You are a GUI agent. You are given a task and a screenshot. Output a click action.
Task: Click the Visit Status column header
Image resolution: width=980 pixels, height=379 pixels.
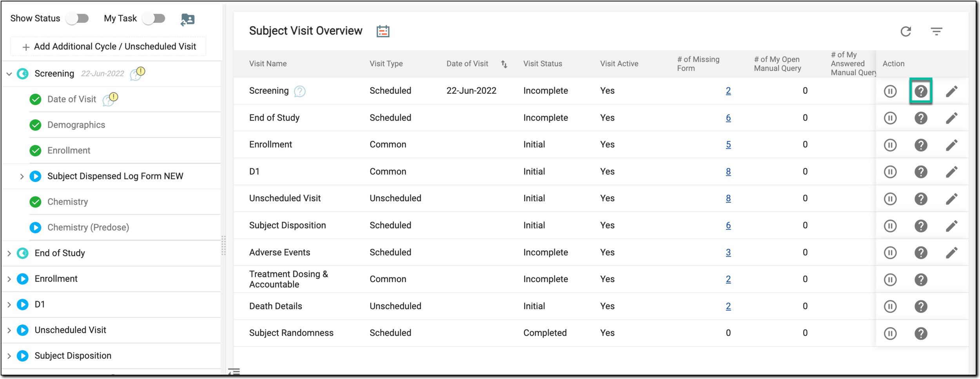543,64
